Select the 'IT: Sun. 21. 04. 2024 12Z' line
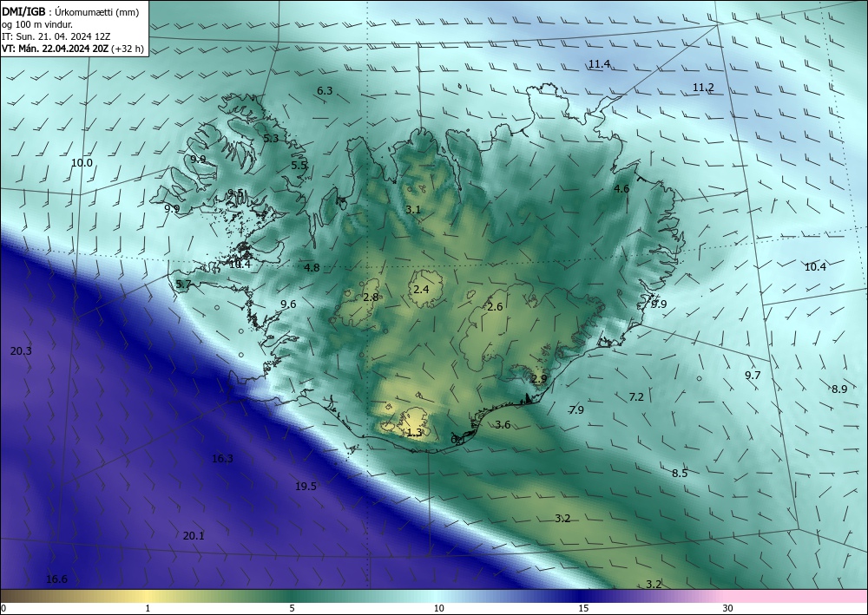Screen dimensions: 868x615 pos(56,36)
